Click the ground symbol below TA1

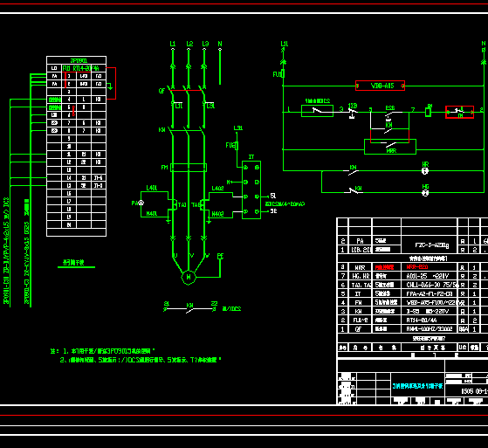pos(168,221)
